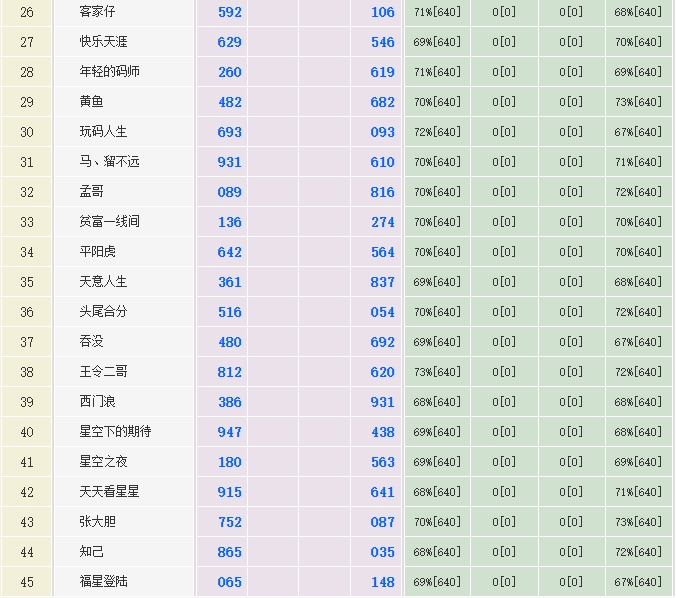Click the blue number 642 for 平阳虎
Image resolution: width=676 pixels, height=598 pixels.
pos(230,252)
